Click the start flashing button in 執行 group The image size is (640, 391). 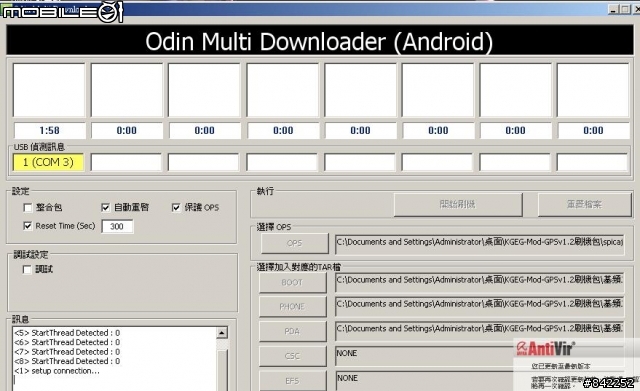pyautogui.click(x=458, y=204)
